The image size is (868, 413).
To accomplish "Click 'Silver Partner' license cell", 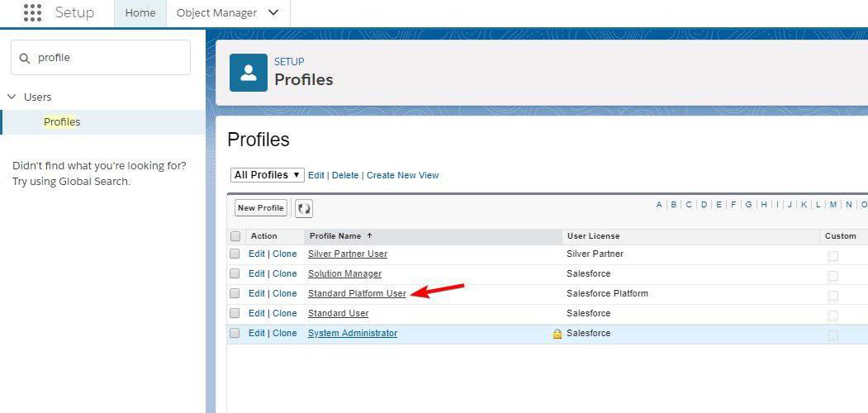I will [x=595, y=254].
